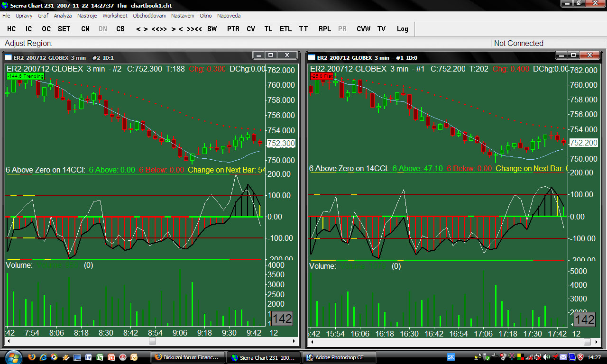
Task: Click the 'Not Connected' status text
Action: (519, 43)
